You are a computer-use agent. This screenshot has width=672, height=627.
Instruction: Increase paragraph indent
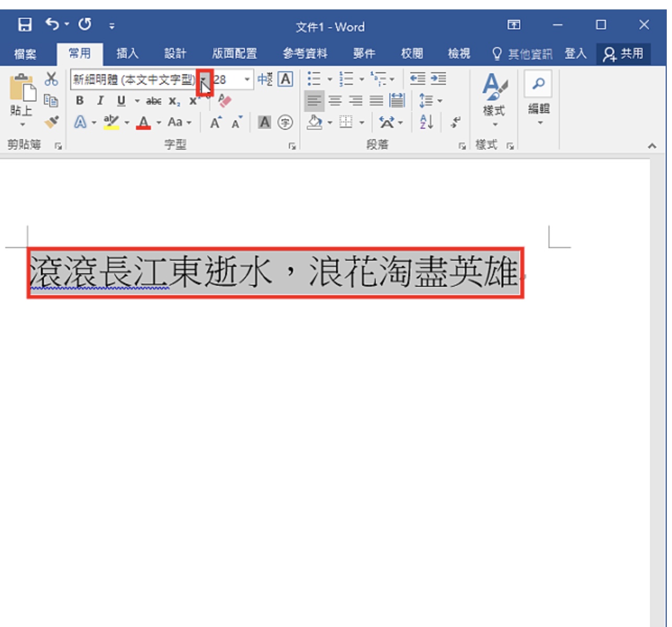pyautogui.click(x=439, y=79)
